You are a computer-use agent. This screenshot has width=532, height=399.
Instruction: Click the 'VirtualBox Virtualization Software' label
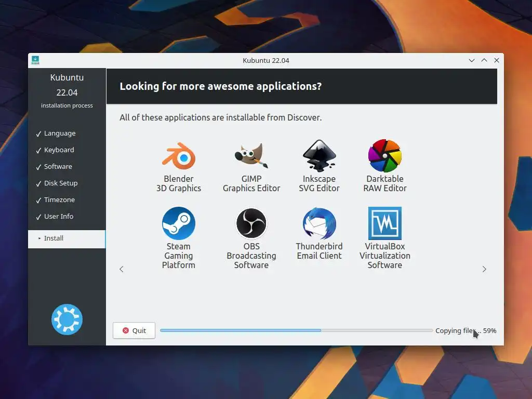(385, 256)
